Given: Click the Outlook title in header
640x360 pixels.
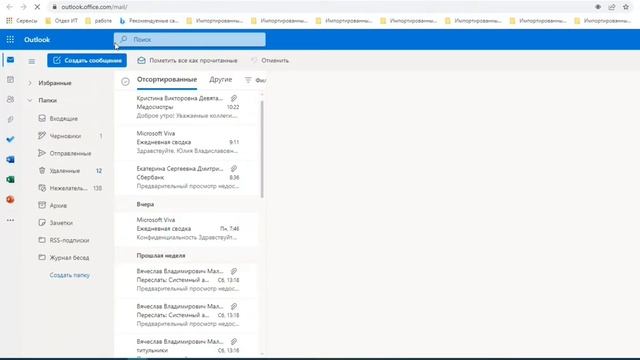Looking at the screenshot, I should [x=37, y=40].
